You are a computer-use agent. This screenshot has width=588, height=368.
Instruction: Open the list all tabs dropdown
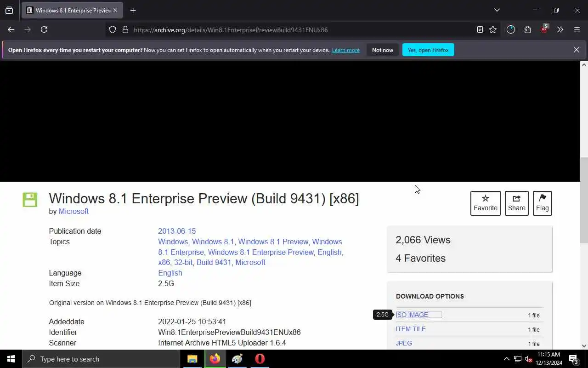pyautogui.click(x=497, y=10)
